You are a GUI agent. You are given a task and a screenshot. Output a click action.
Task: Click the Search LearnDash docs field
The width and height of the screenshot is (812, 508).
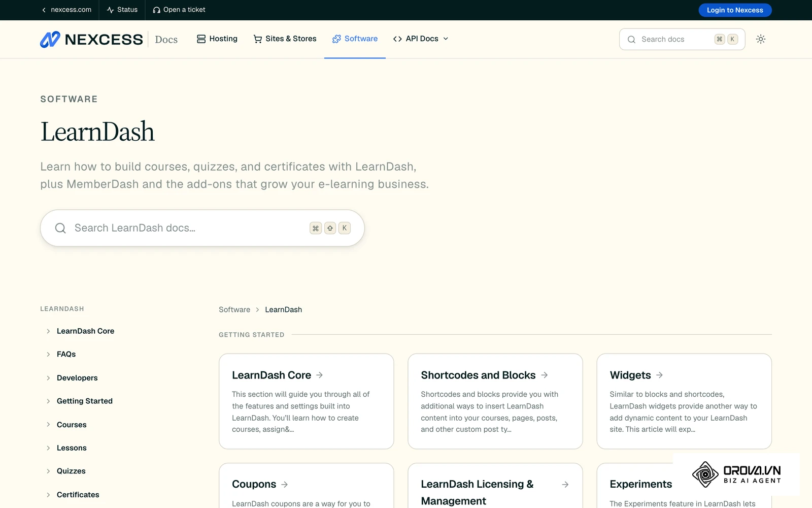point(202,228)
